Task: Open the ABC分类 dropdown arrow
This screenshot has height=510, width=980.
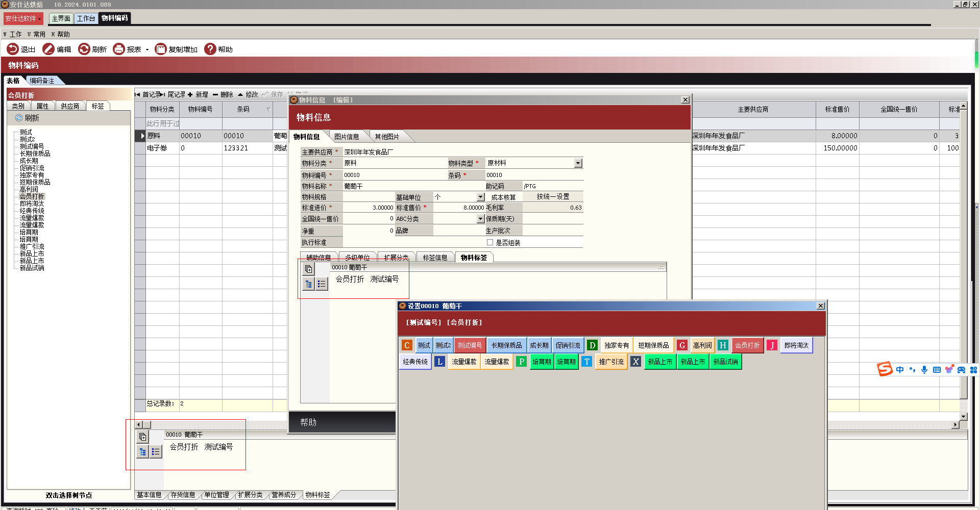Action: [480, 219]
